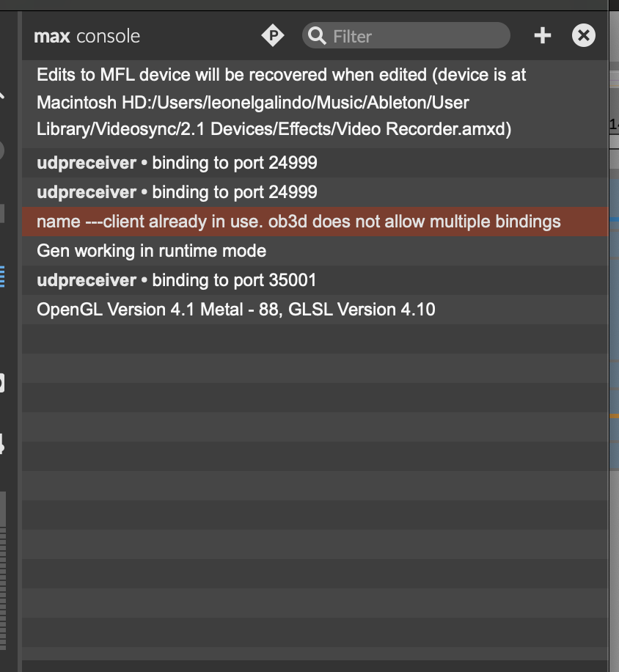Click first empty row below OpenGL message

point(314,339)
